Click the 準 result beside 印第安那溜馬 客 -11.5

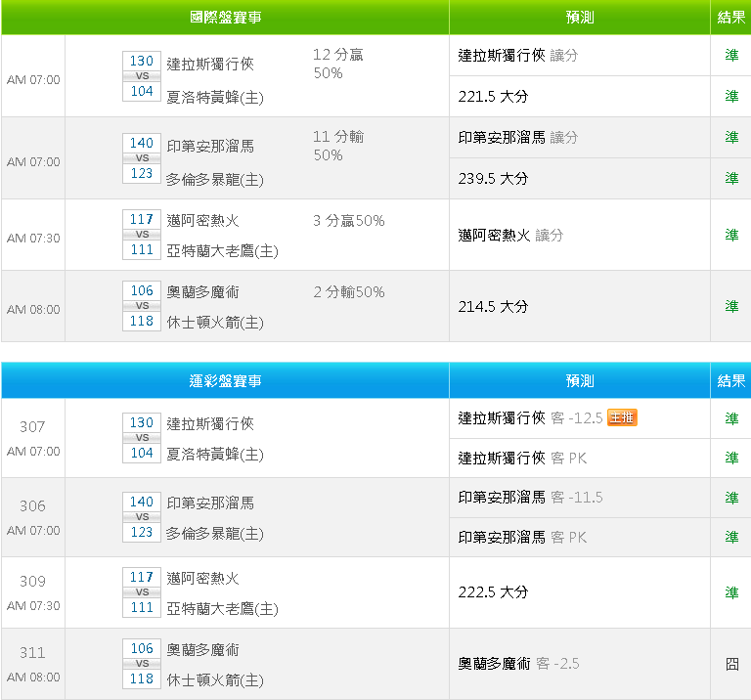[731, 498]
